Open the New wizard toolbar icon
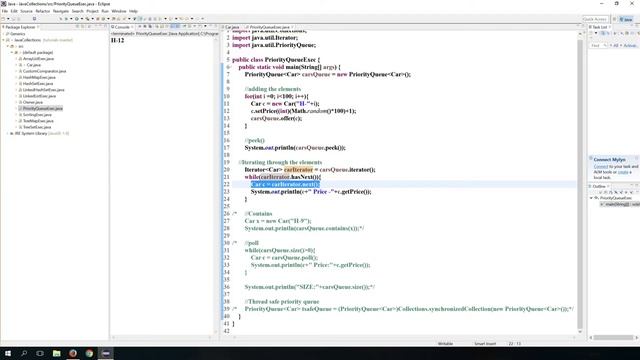The height and width of the screenshot is (360, 640). coord(3,19)
